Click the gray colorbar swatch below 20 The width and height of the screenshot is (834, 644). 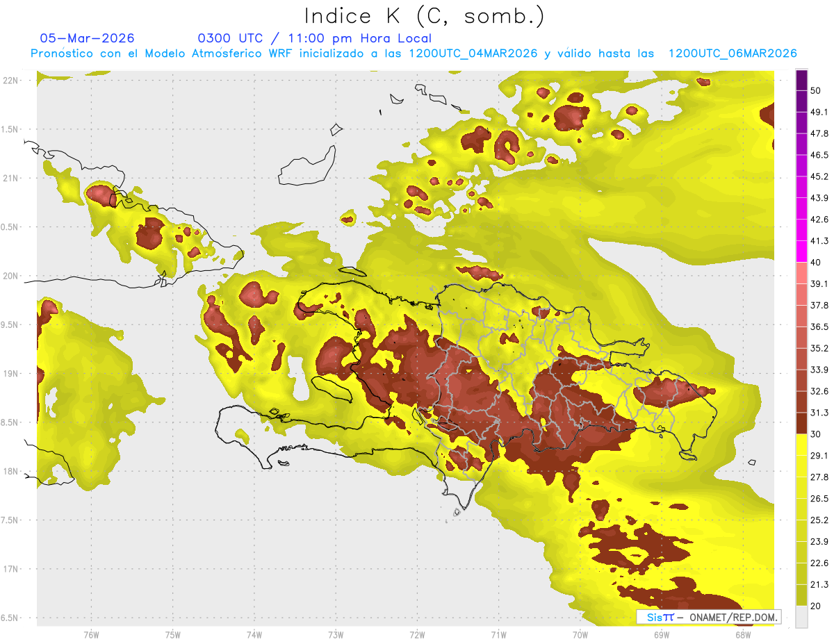(802, 617)
